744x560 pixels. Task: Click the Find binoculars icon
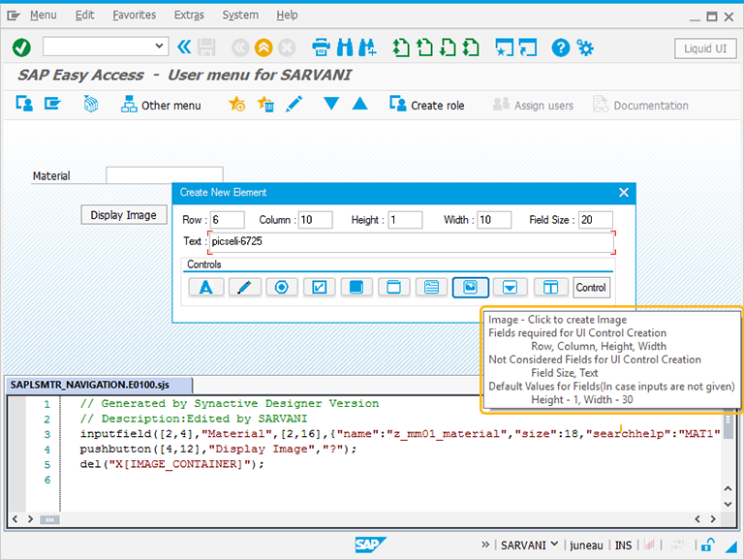point(345,47)
